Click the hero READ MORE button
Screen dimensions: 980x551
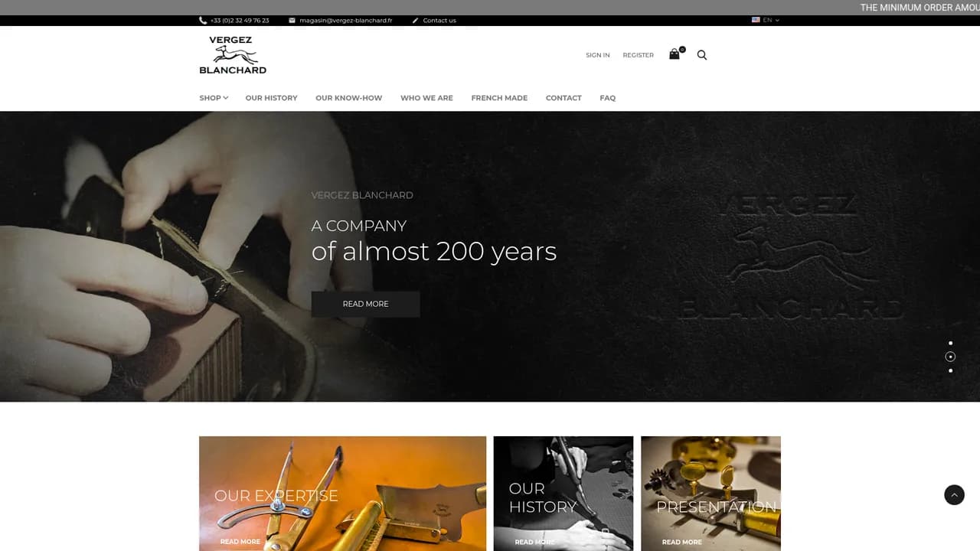(x=365, y=304)
